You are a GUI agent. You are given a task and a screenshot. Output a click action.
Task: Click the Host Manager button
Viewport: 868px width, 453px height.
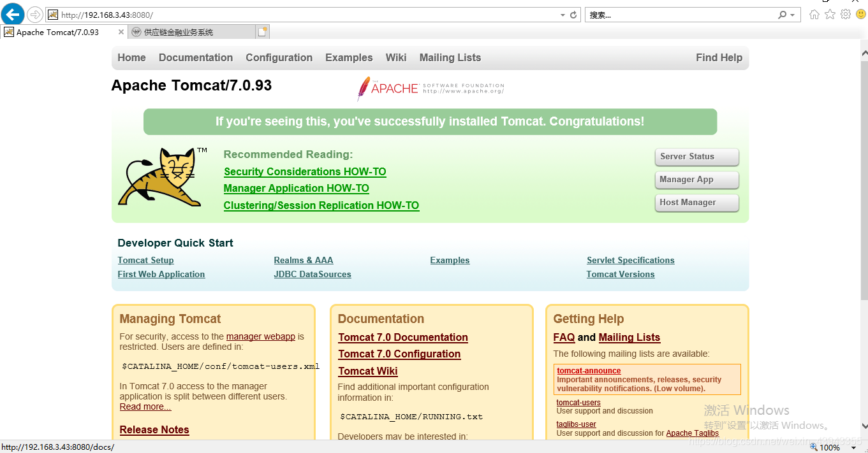pyautogui.click(x=697, y=203)
